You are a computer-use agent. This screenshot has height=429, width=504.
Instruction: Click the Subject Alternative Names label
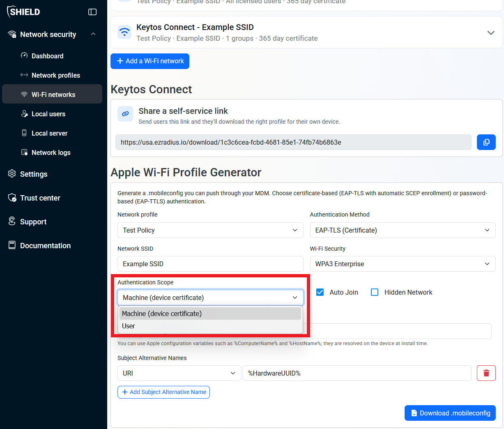[x=152, y=358]
